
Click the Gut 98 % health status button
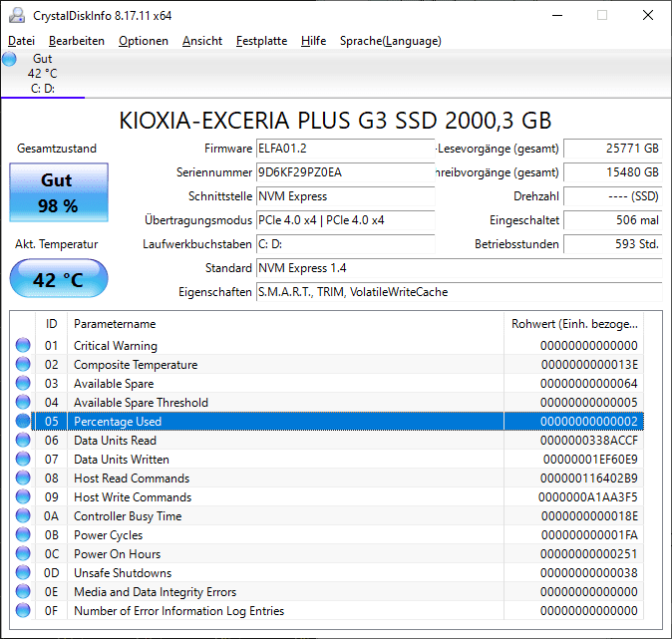[59, 192]
